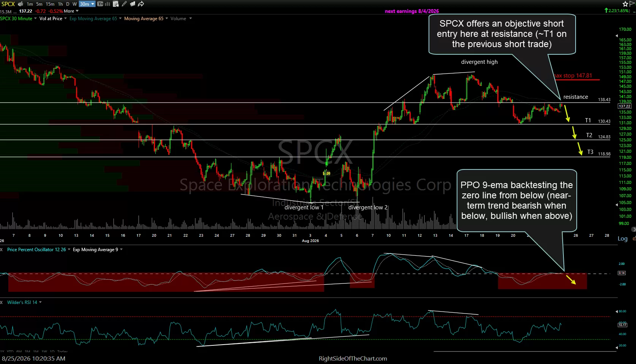Open the add studies grid icon
This screenshot has height=364, width=636.
(x=116, y=4)
